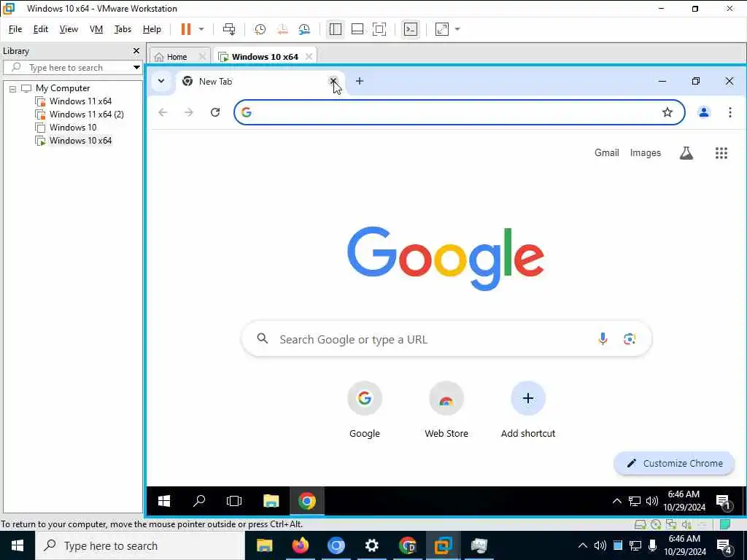Open the Images link

[x=645, y=153]
